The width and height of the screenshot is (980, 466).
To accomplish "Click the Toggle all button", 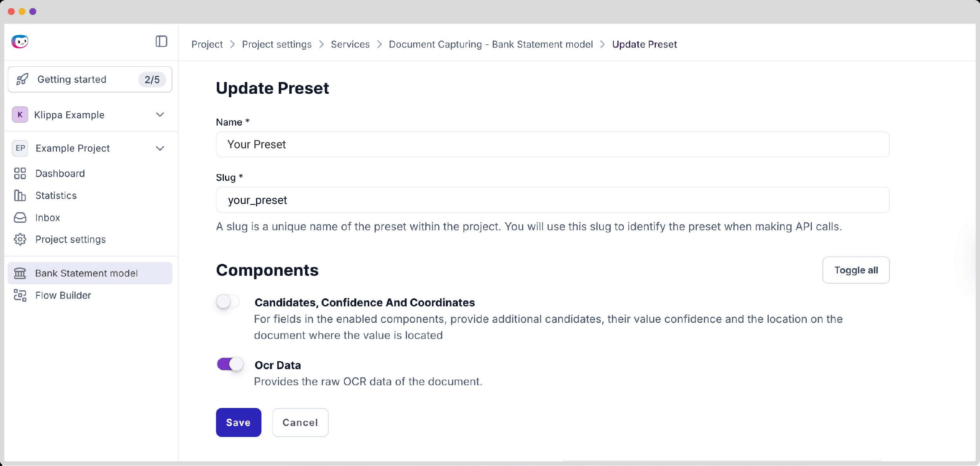I will (856, 270).
